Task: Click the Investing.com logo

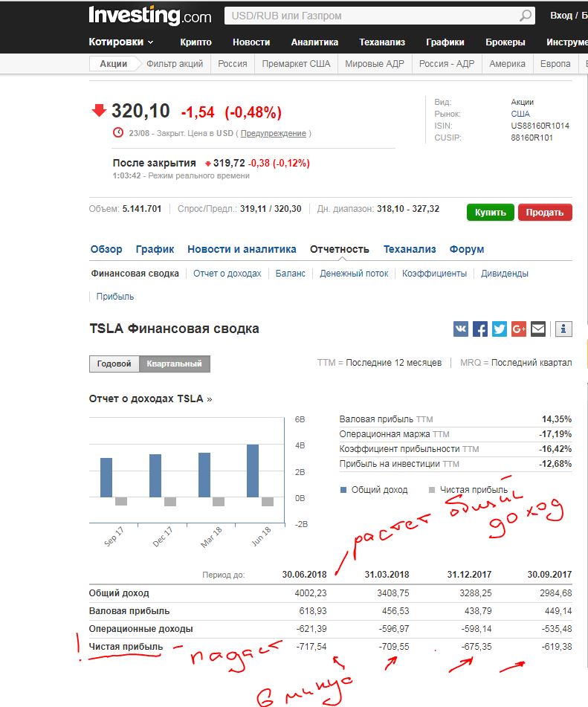Action: tap(150, 16)
